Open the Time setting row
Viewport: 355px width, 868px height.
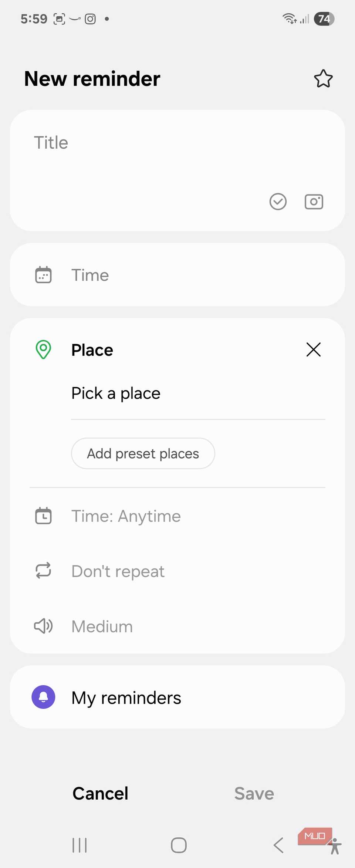[177, 275]
